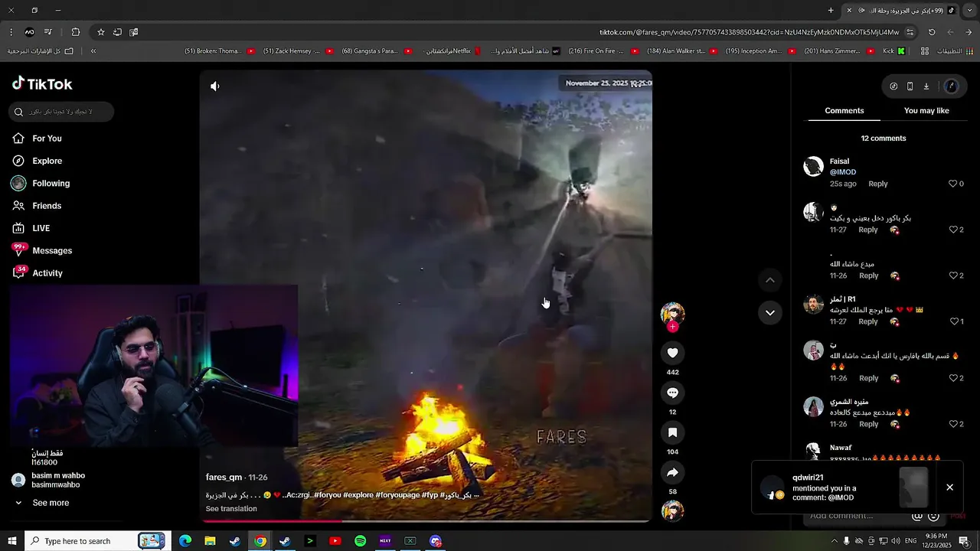This screenshot has width=980, height=551.
Task: Open Activity in the sidebar
Action: (x=47, y=273)
